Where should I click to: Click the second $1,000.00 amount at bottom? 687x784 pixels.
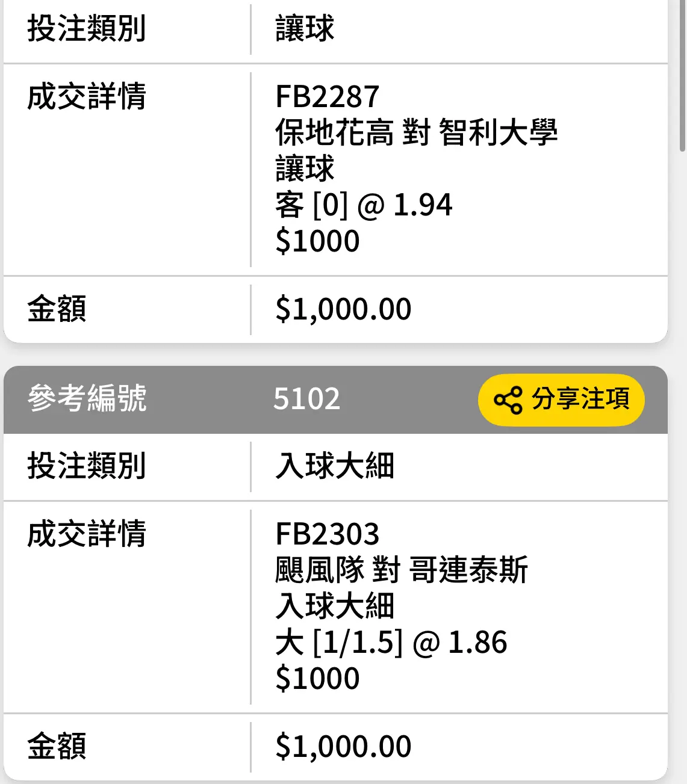click(x=343, y=747)
